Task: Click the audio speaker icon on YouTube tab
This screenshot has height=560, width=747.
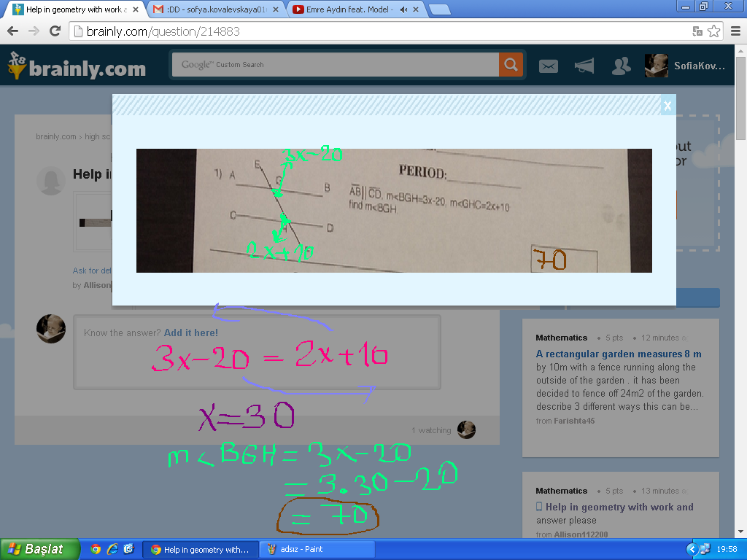Action: pos(404,9)
